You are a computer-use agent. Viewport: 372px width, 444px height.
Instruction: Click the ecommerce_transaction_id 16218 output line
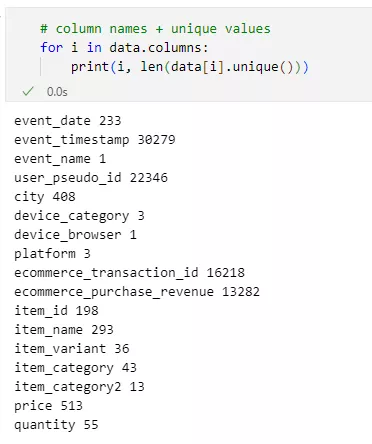[129, 273]
